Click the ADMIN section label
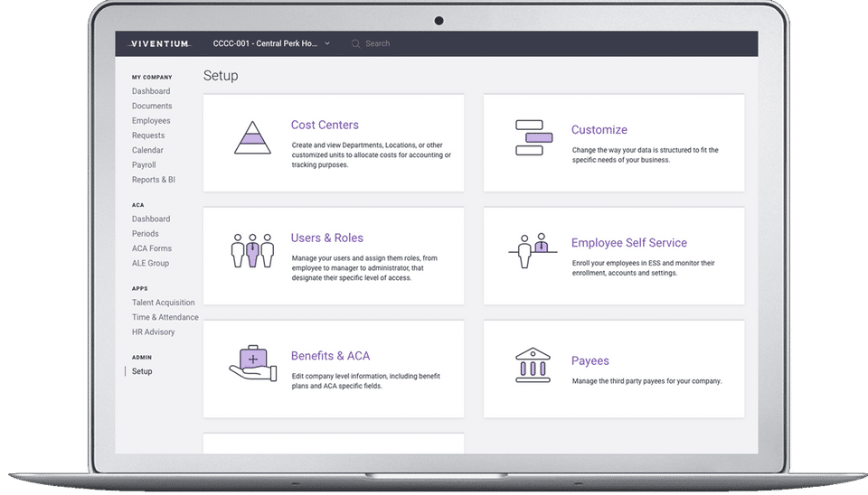This screenshot has height=495, width=868. (142, 358)
